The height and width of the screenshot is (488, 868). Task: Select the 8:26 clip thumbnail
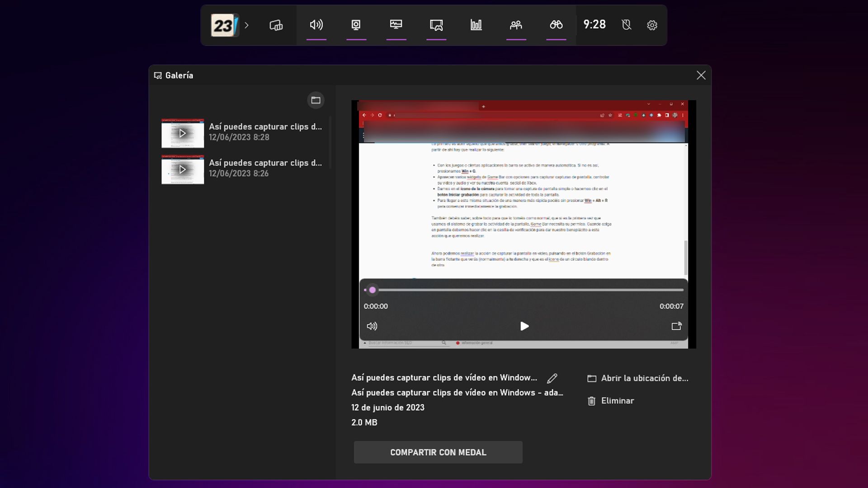tap(182, 169)
